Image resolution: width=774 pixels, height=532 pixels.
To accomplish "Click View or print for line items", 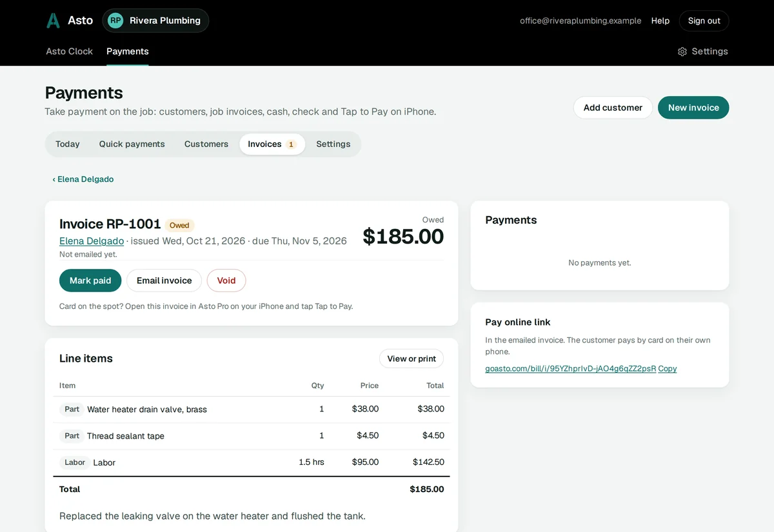I will pyautogui.click(x=412, y=359).
